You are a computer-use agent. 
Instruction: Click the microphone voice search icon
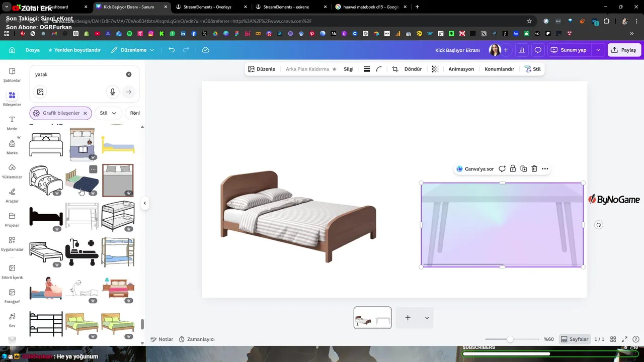coord(113,92)
